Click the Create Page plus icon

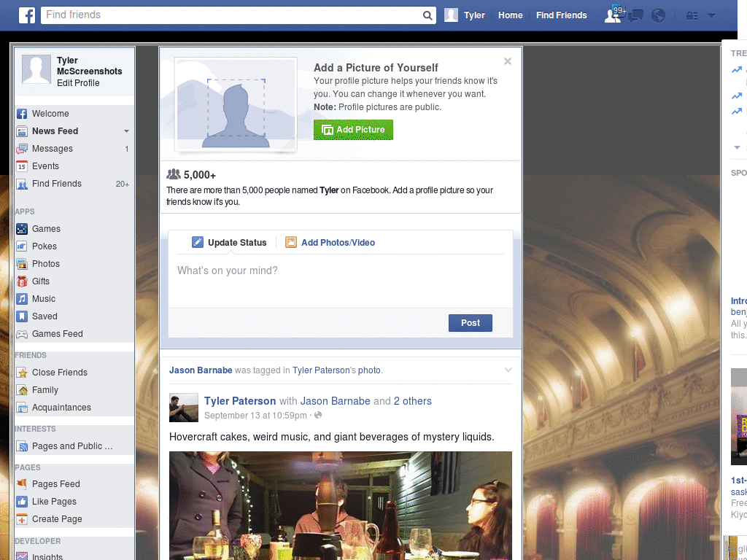pyautogui.click(x=22, y=519)
